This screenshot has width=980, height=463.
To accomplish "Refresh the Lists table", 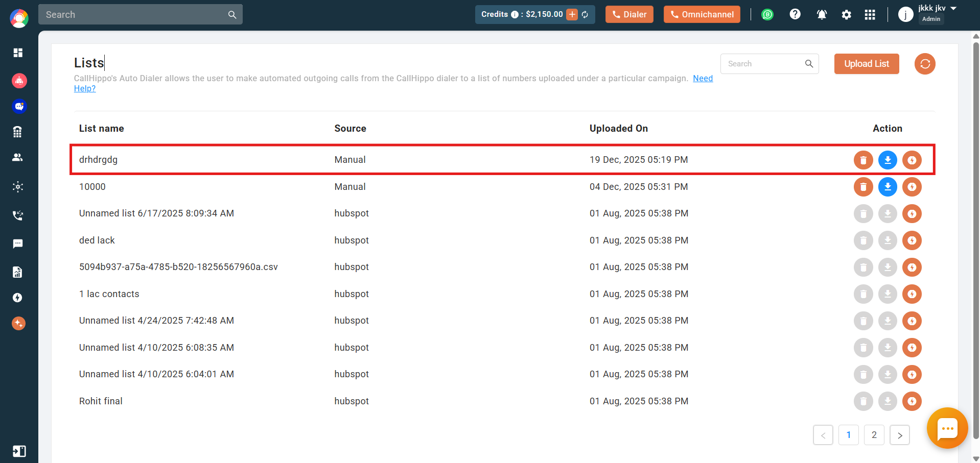I will [925, 64].
